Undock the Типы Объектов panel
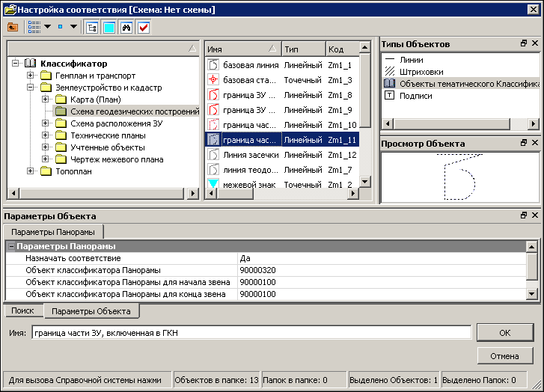544x392 pixels. pos(524,43)
